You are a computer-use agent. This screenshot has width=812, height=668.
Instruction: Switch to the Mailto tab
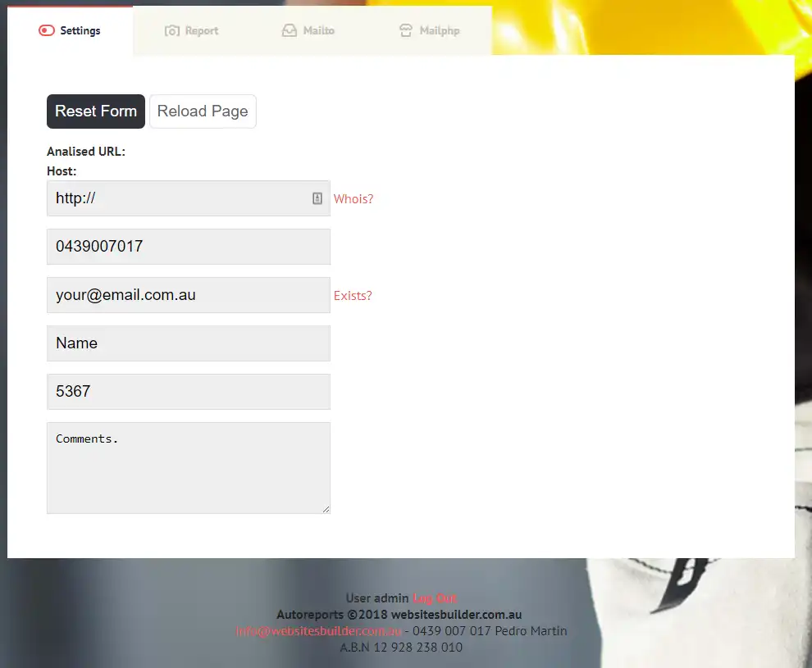tap(308, 30)
